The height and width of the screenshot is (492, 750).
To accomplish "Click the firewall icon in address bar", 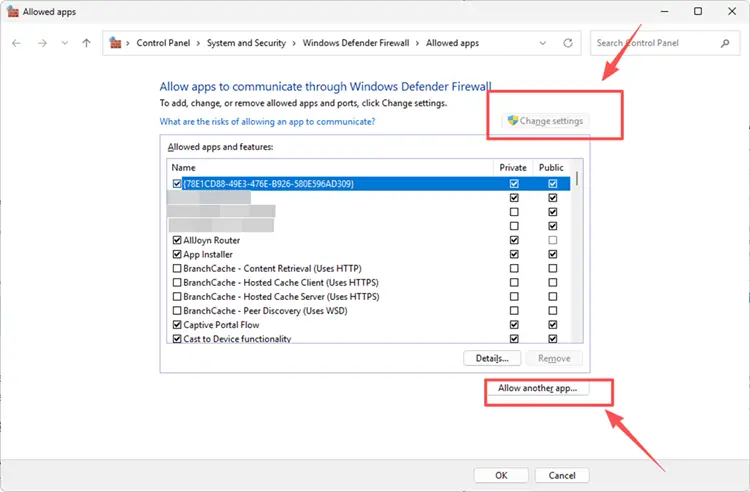I will tap(115, 43).
